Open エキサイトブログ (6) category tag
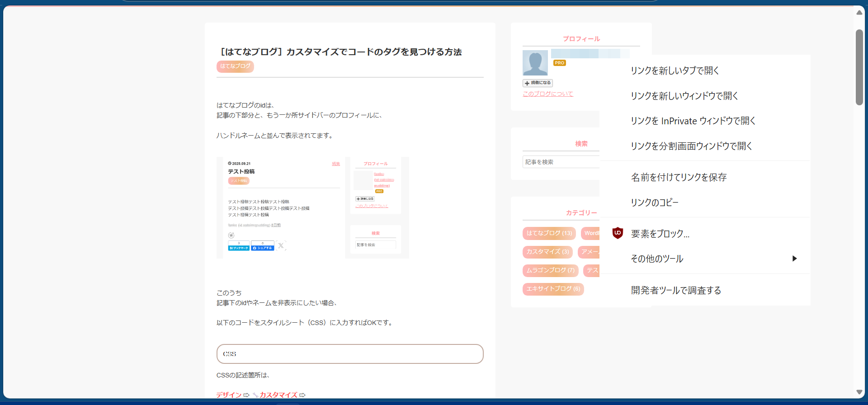 click(x=553, y=289)
